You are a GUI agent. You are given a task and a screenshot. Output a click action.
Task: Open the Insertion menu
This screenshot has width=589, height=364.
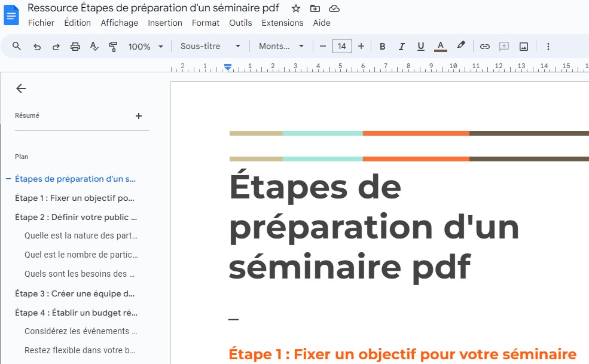165,23
